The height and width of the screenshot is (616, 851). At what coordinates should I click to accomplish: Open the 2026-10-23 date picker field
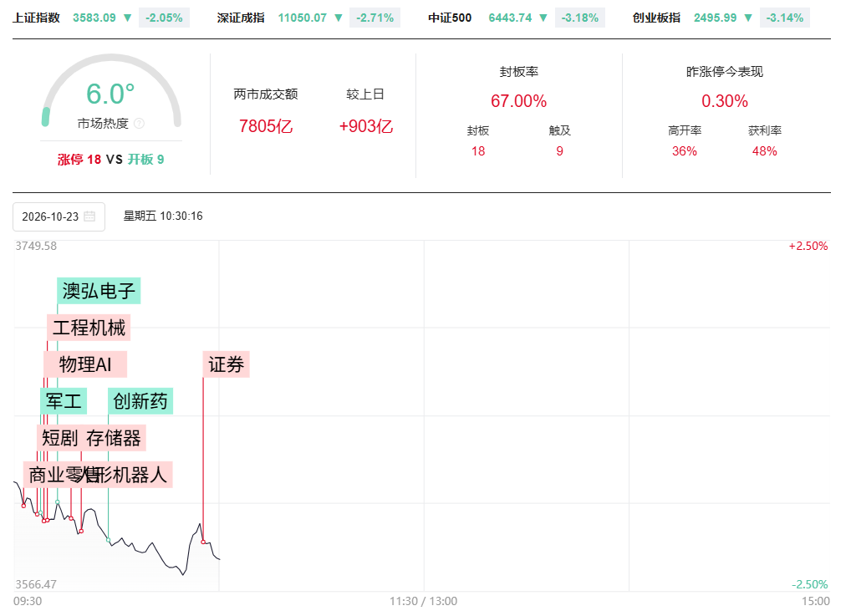click(x=59, y=216)
